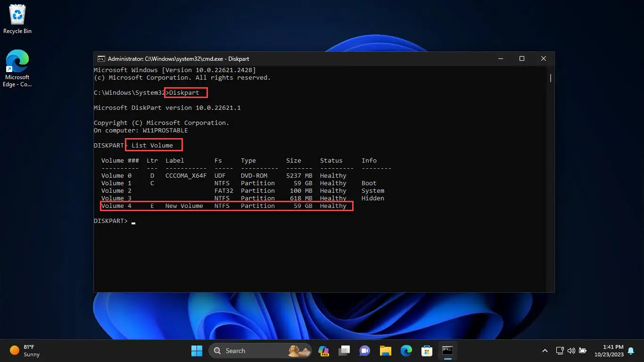Click the taskbar Search box

click(260, 351)
